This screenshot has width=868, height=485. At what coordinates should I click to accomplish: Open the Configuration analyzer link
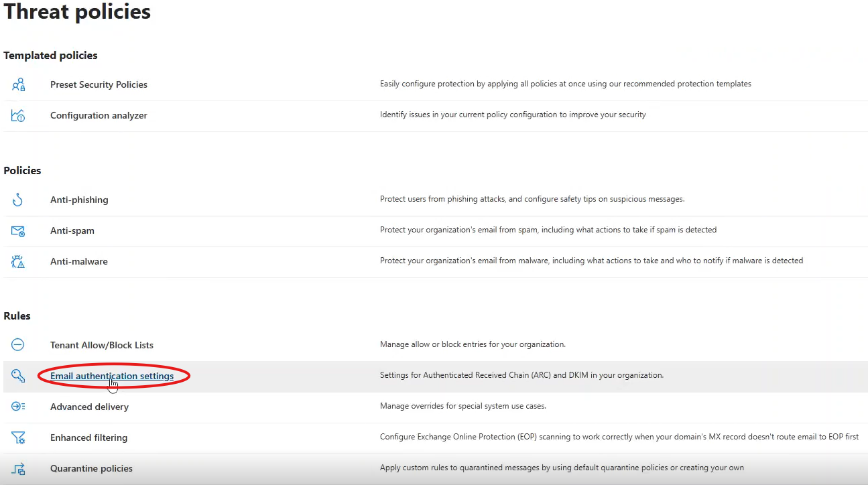pos(99,115)
